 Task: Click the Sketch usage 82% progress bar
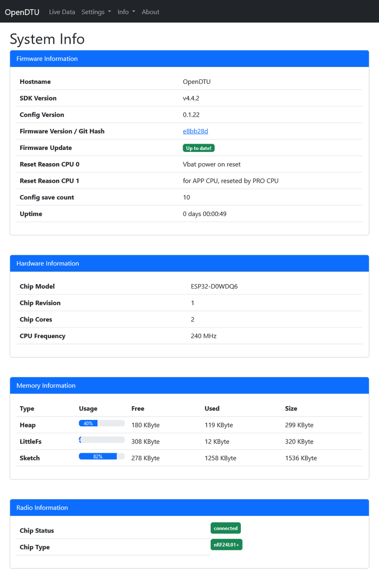(102, 456)
